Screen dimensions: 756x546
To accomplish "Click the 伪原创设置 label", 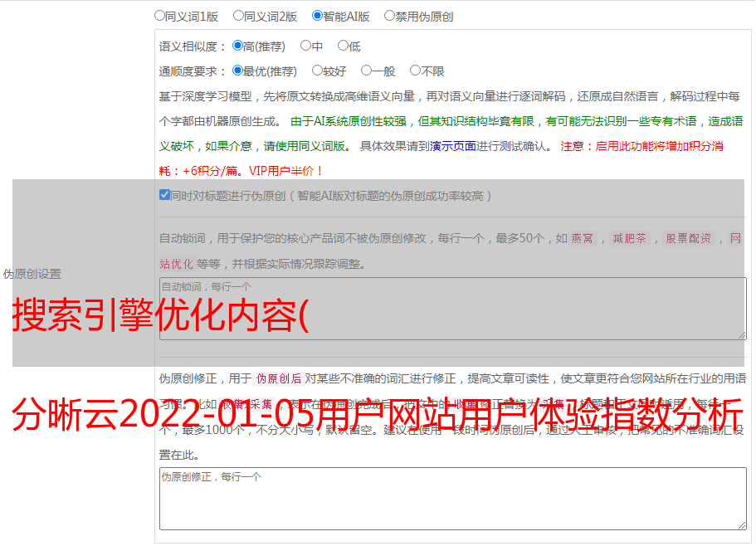I will (x=32, y=274).
